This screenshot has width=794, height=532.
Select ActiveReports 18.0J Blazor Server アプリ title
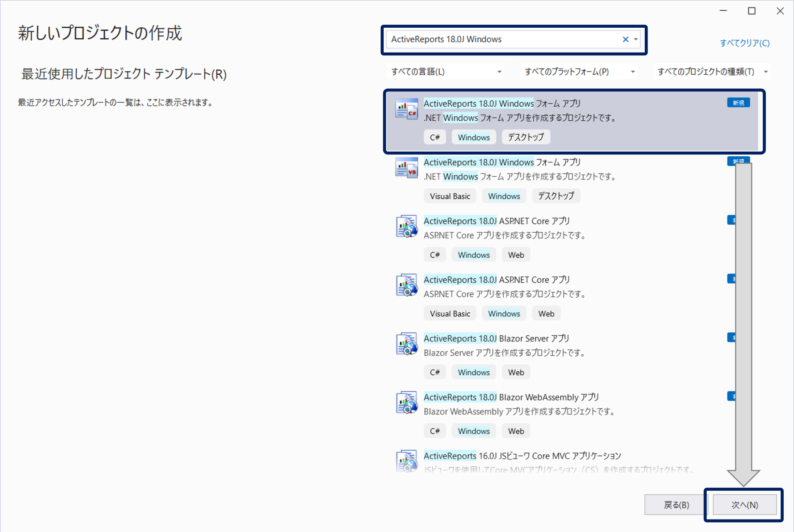coord(497,338)
